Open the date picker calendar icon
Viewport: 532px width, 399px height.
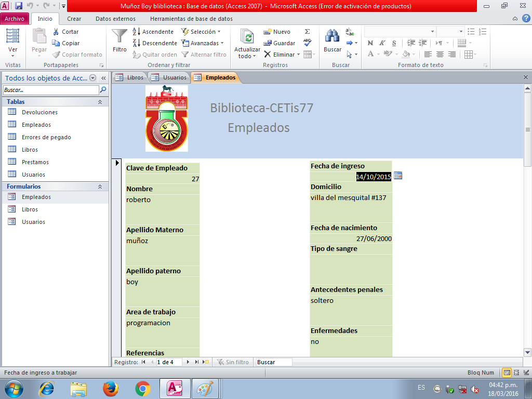(x=398, y=176)
